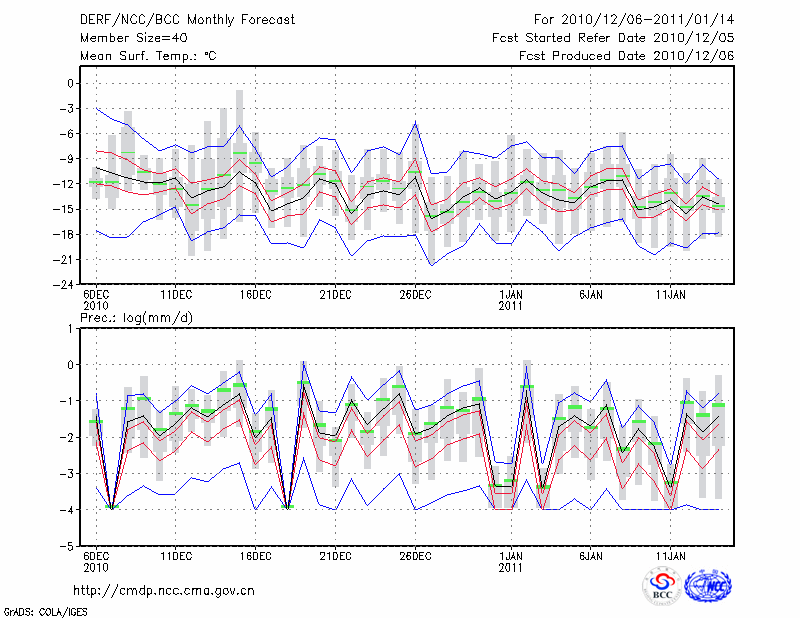Select the DERF/NCC/BCC Monthly Forecast title

[186, 19]
